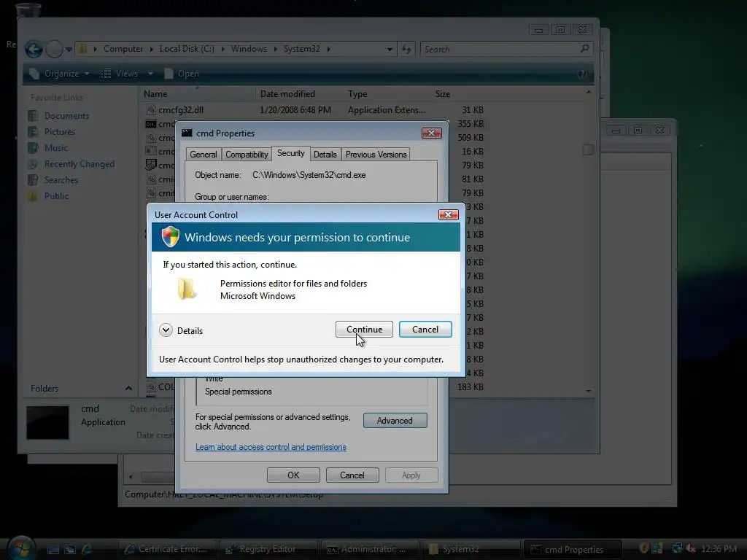Click Continue in User Account Control dialog
This screenshot has height=560, width=747.
(x=364, y=330)
